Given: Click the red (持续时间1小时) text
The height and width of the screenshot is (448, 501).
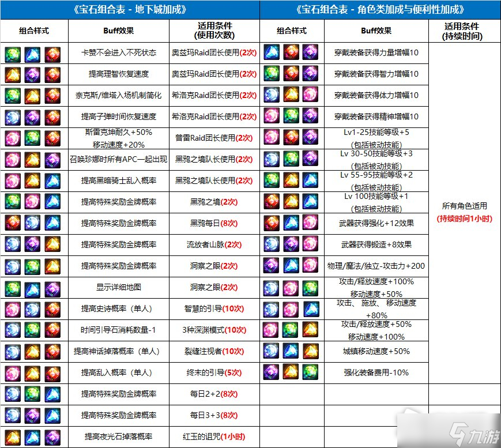Looking at the screenshot, I should click(x=465, y=219).
